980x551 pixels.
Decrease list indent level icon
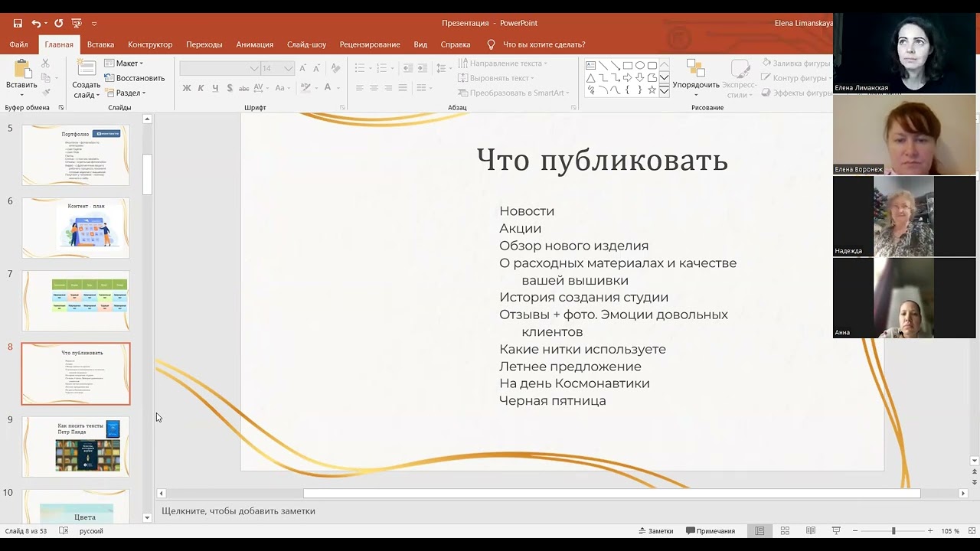coord(407,68)
